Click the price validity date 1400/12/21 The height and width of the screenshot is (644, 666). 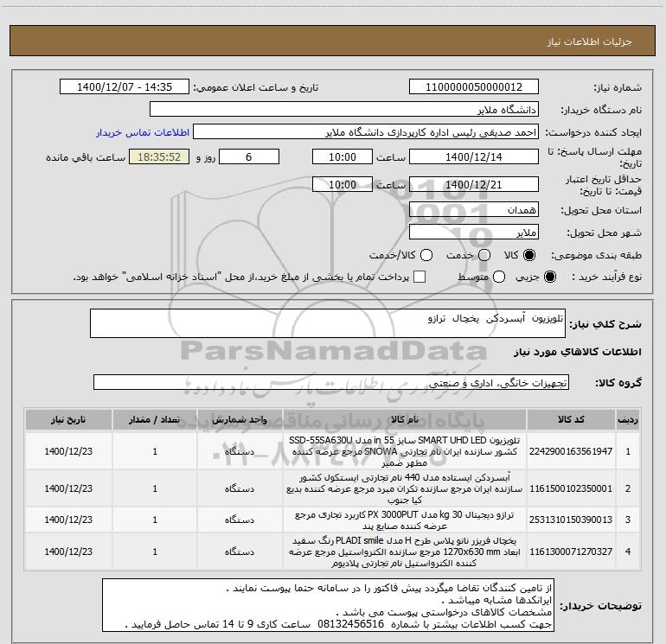(x=474, y=184)
